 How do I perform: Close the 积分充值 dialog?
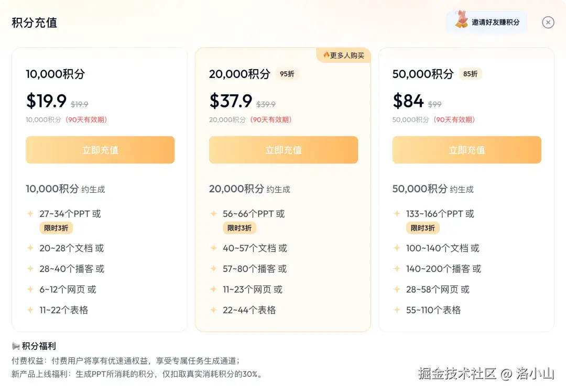[x=548, y=22]
